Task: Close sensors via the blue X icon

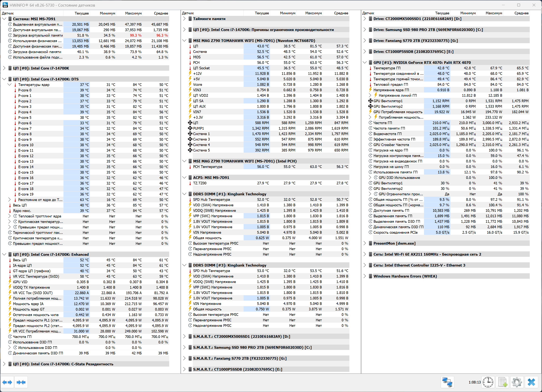Action: [531, 382]
